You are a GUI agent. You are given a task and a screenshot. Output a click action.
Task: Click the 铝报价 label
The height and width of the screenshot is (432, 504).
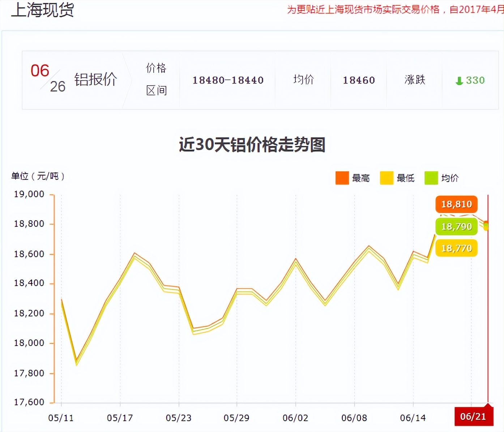(96, 80)
